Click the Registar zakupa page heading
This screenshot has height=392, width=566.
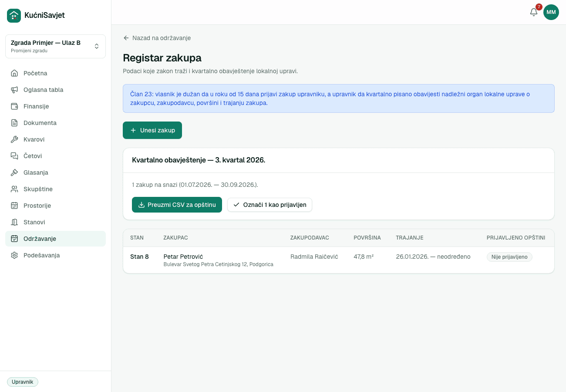point(162,58)
